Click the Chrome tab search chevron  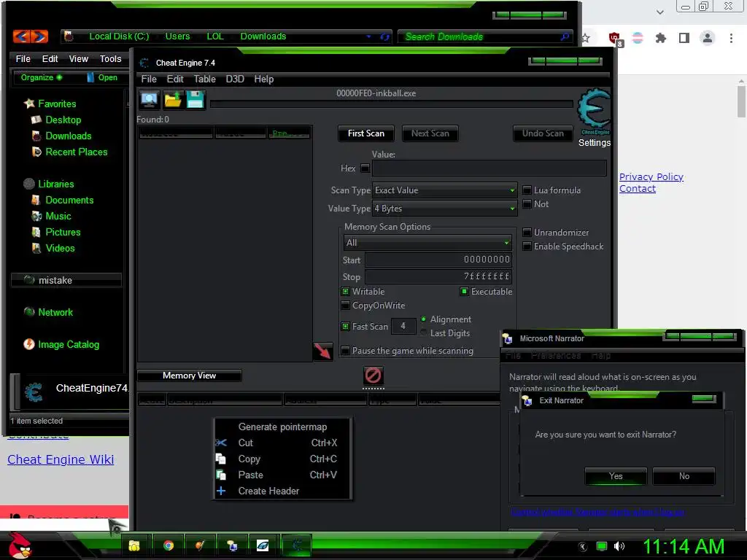[x=659, y=12]
